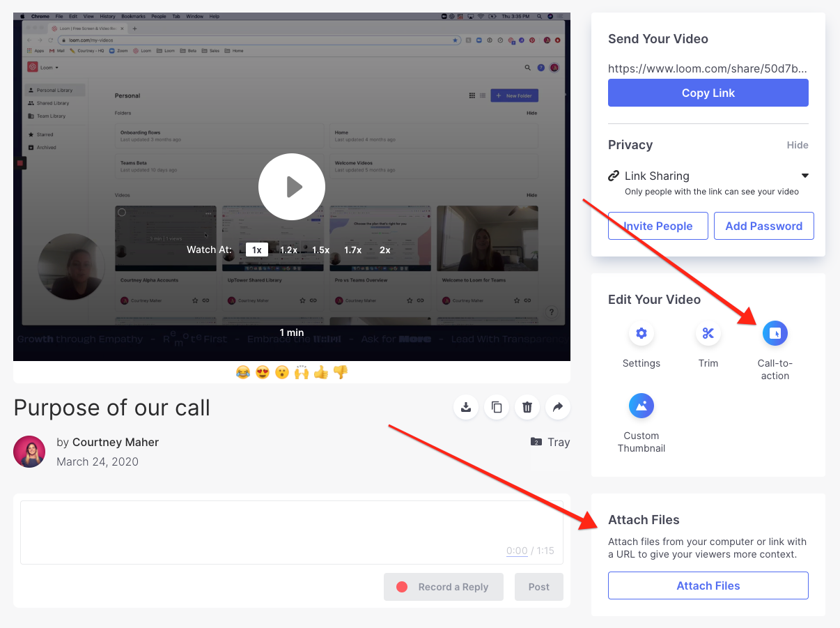
Task: Open Courtney Maher's avatar
Action: pyautogui.click(x=29, y=452)
